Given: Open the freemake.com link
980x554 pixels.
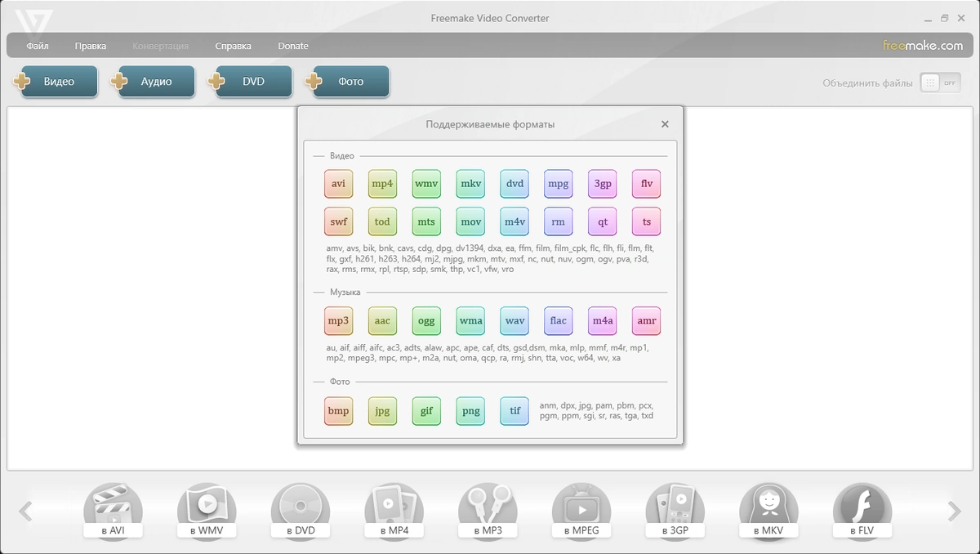Looking at the screenshot, I should tap(923, 46).
